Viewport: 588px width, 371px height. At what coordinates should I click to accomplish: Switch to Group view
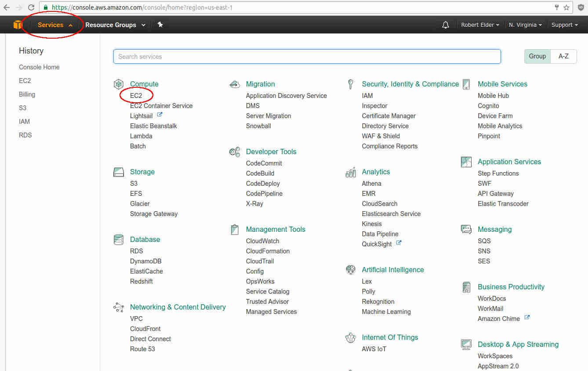tap(537, 56)
